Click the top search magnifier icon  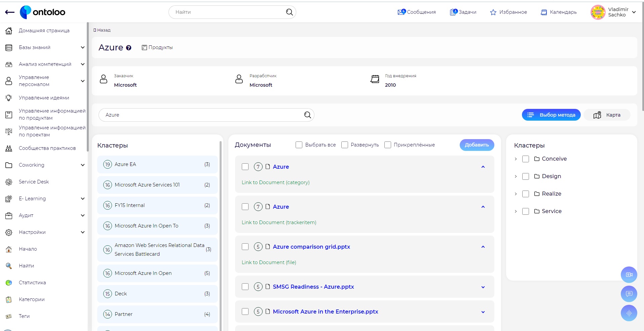289,12
